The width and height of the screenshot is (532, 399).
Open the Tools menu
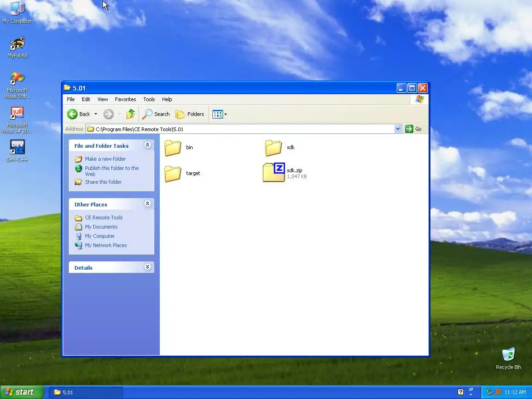tap(149, 99)
